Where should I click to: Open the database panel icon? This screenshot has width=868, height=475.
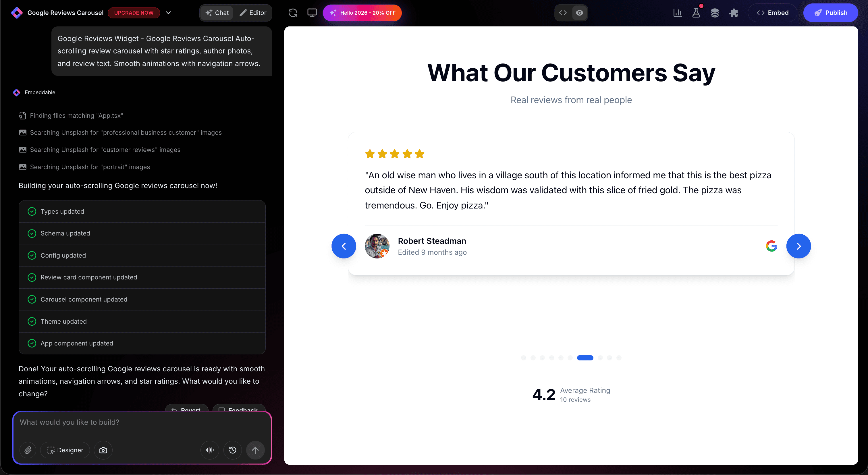[x=715, y=12]
